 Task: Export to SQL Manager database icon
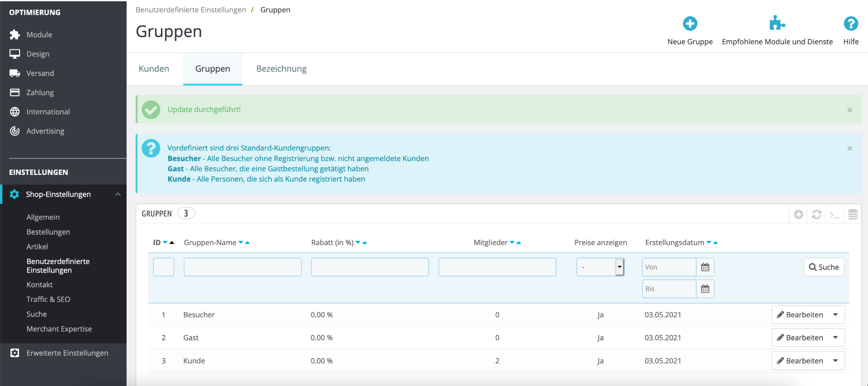point(853,214)
